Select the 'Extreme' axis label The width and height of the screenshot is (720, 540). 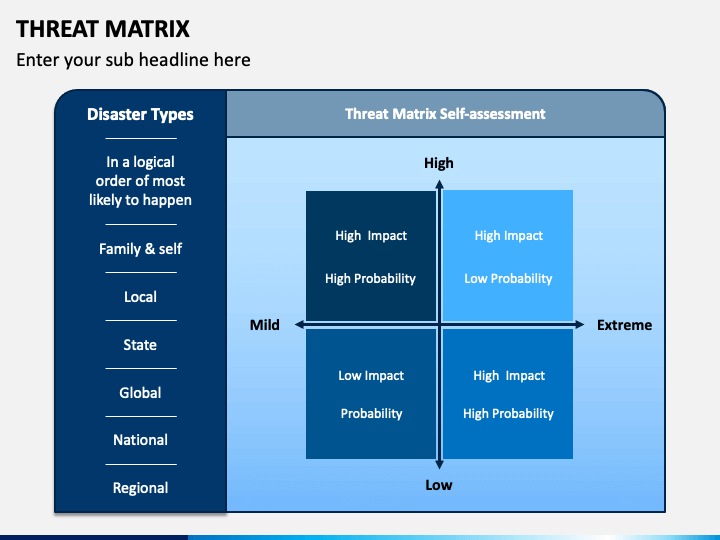(x=624, y=325)
